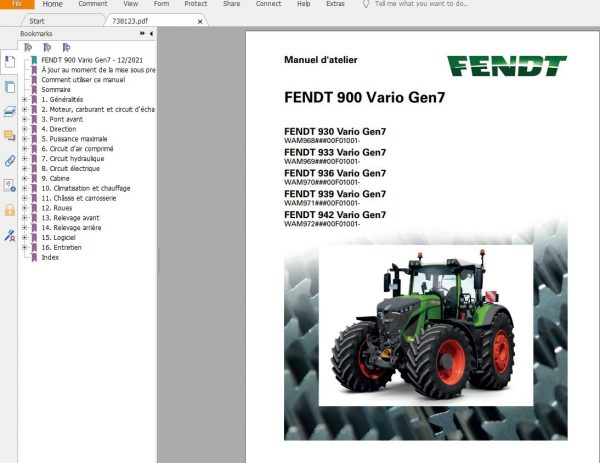
Task: Expand '2. Moteur, carburant et circuit' bookmark
Action: tap(24, 109)
